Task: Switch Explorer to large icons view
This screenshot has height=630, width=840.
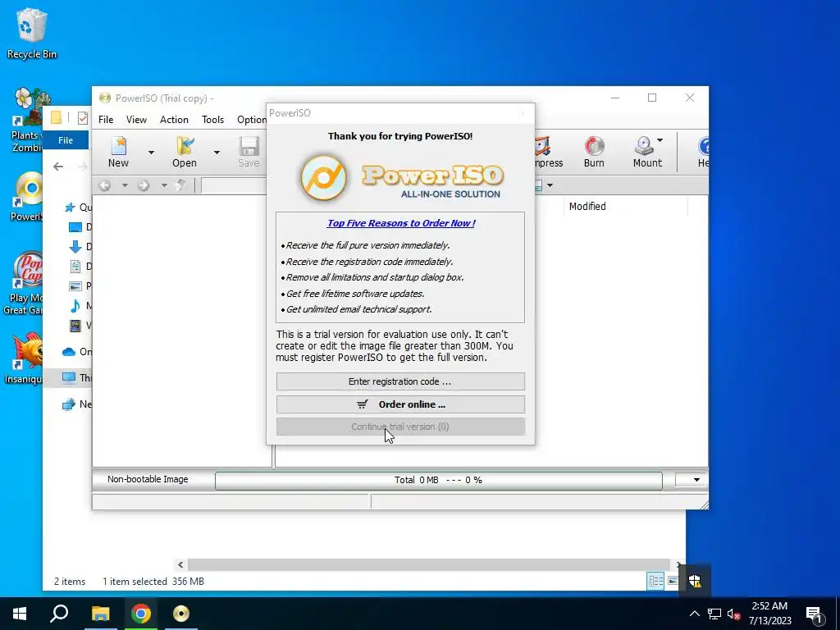Action: click(673, 582)
